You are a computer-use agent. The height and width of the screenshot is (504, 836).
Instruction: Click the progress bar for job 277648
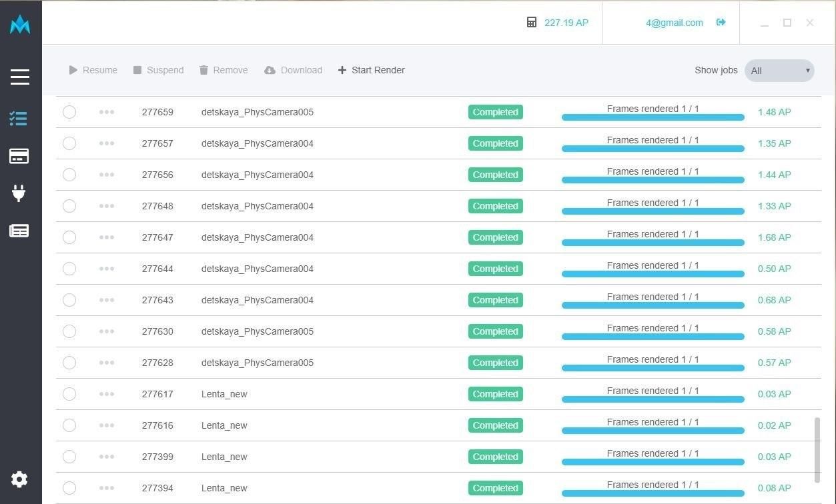[653, 211]
